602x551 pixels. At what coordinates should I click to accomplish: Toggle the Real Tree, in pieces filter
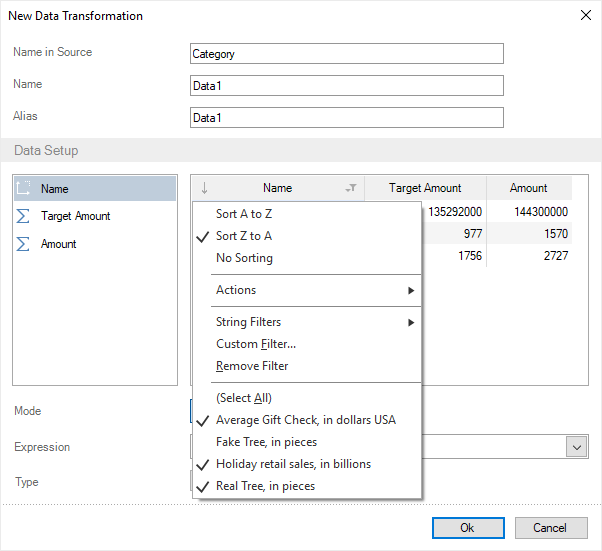point(265,486)
